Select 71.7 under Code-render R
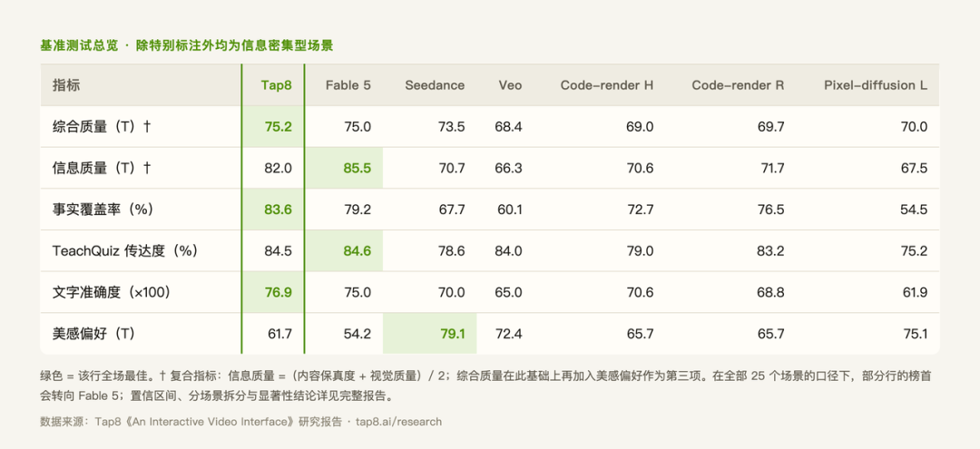 772,168
